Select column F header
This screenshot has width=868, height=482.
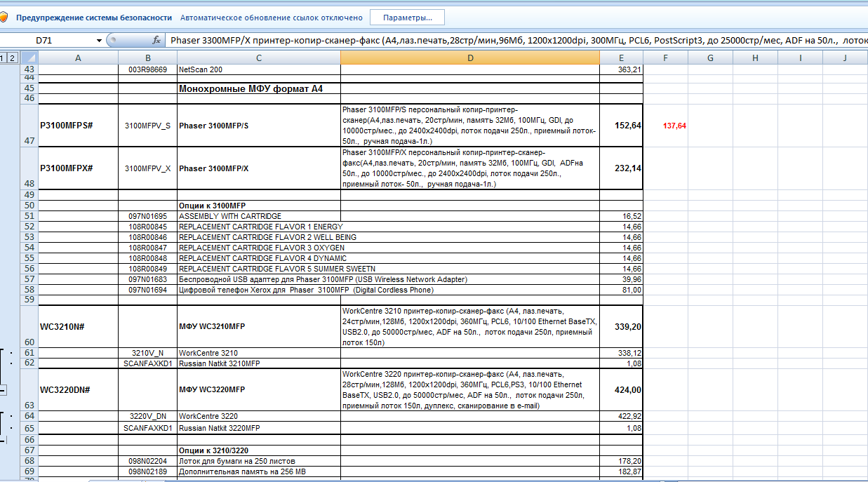click(665, 58)
